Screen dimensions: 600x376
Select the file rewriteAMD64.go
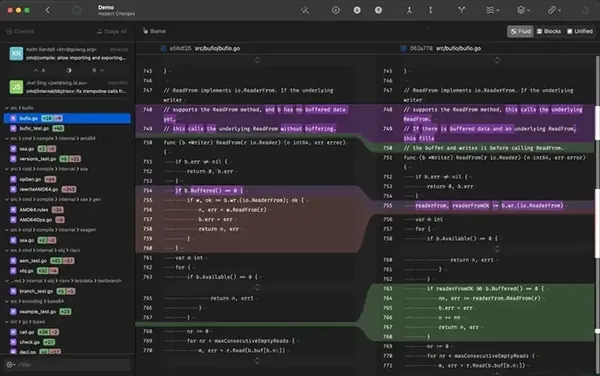pos(67,189)
